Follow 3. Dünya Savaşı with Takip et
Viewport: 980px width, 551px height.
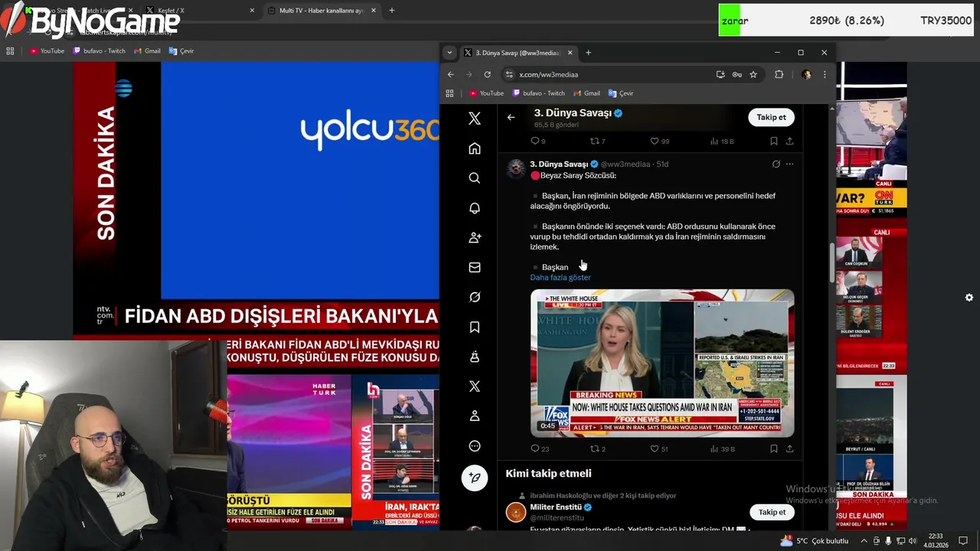coord(771,117)
